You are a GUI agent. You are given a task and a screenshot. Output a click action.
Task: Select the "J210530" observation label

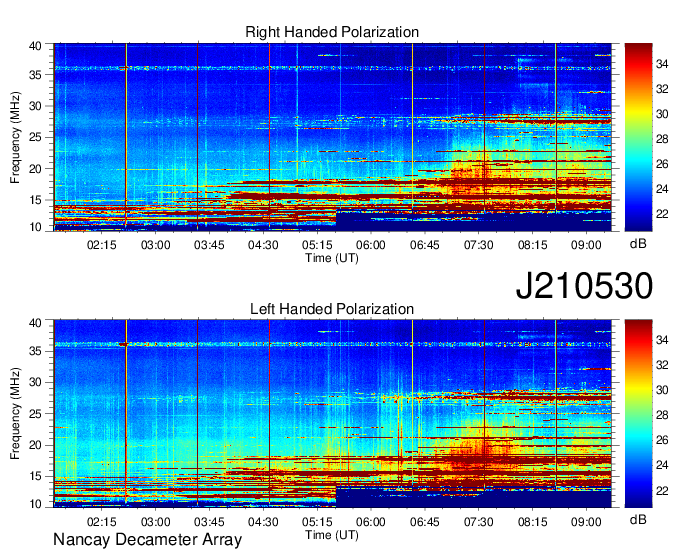(x=584, y=286)
